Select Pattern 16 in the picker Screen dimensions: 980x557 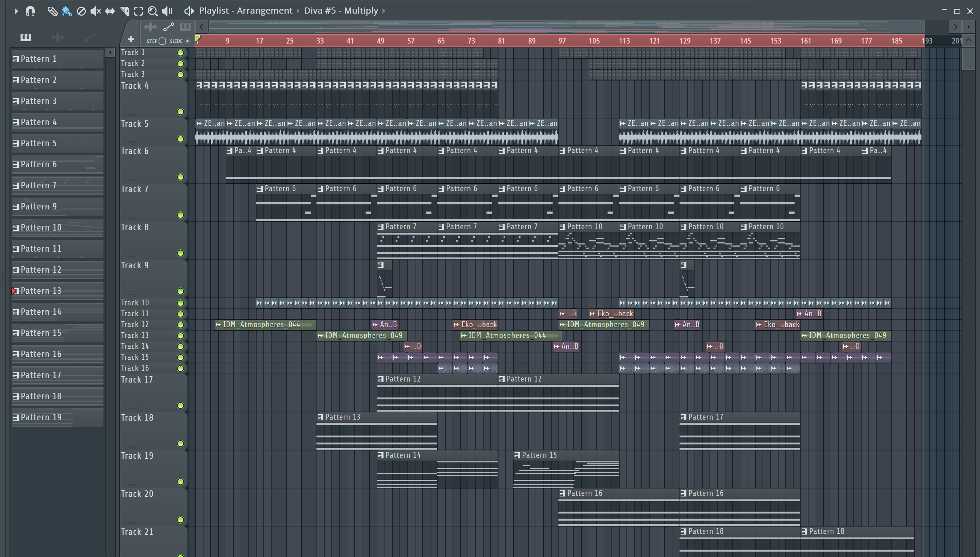58,354
